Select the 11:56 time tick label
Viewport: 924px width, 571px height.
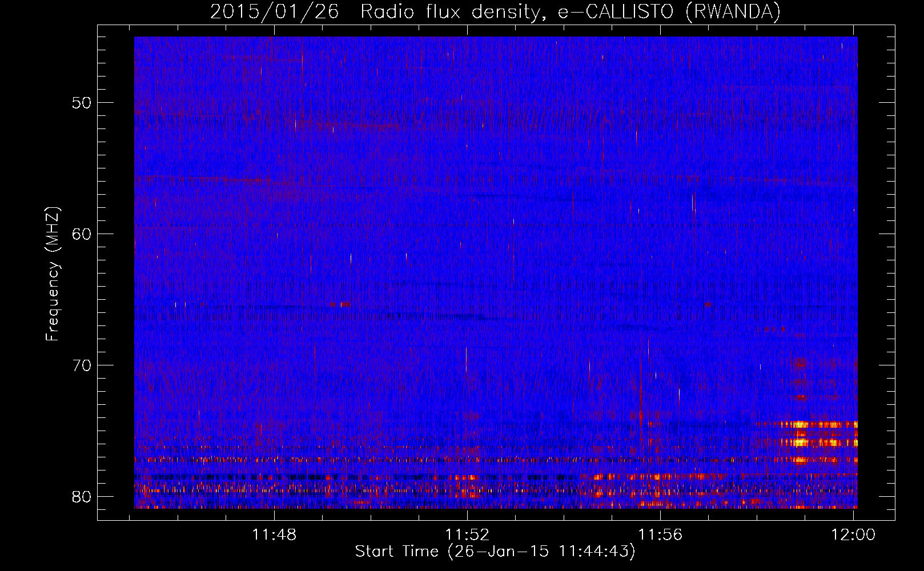click(x=661, y=535)
